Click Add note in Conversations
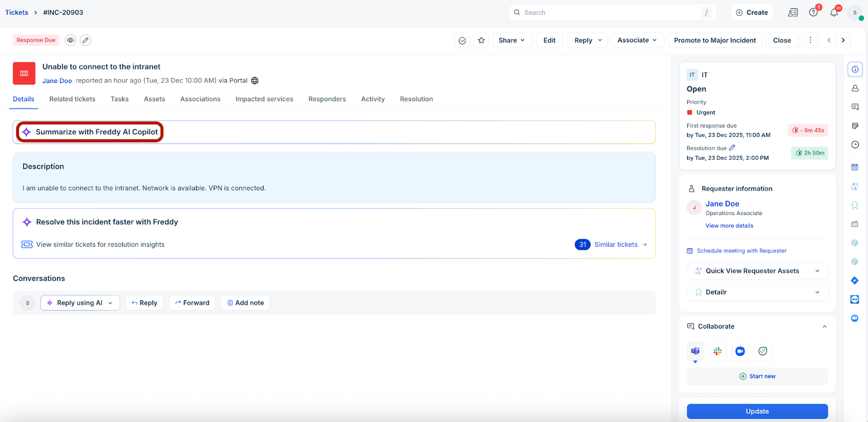 (246, 303)
